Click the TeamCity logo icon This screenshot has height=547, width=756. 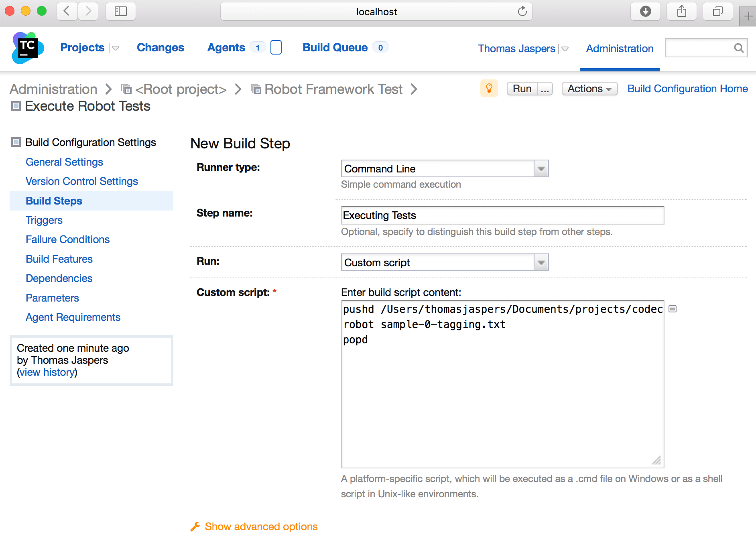click(x=27, y=48)
